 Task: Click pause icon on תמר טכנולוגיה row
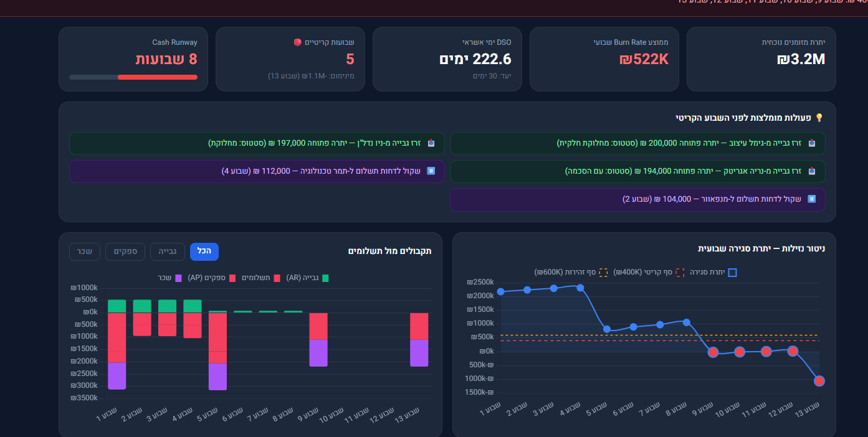[x=431, y=171]
